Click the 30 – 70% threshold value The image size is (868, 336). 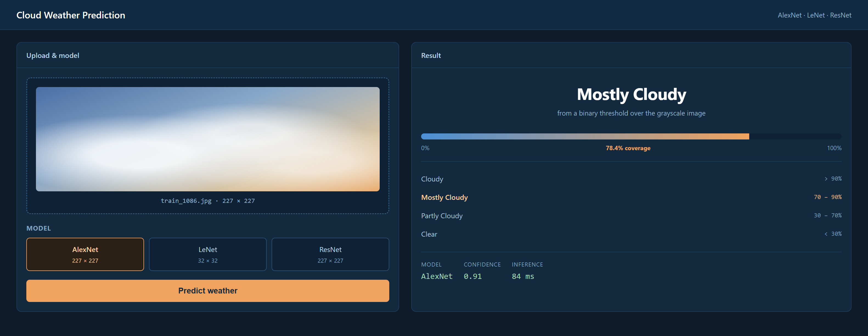point(828,215)
